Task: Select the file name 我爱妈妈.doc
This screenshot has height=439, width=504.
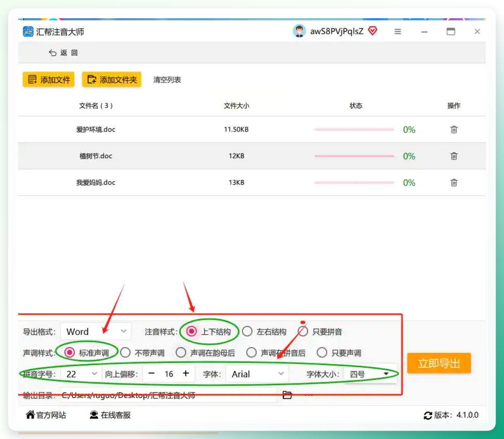Action: (96, 183)
